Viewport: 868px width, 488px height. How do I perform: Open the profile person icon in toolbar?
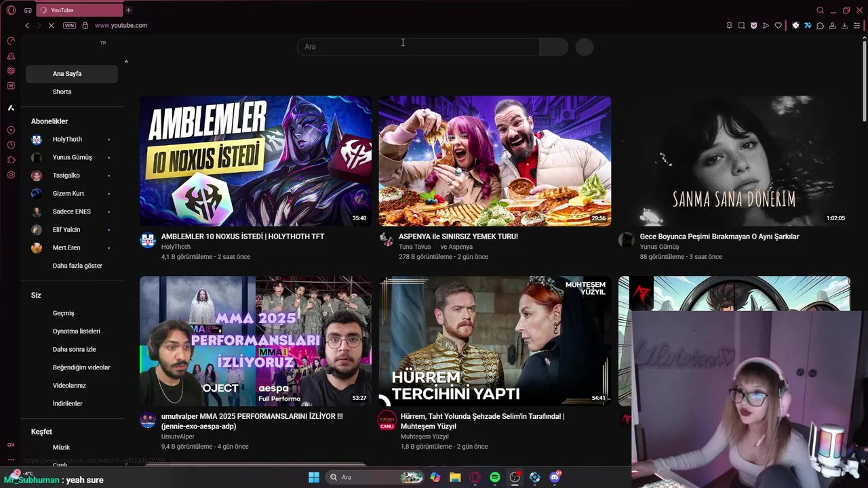click(832, 26)
